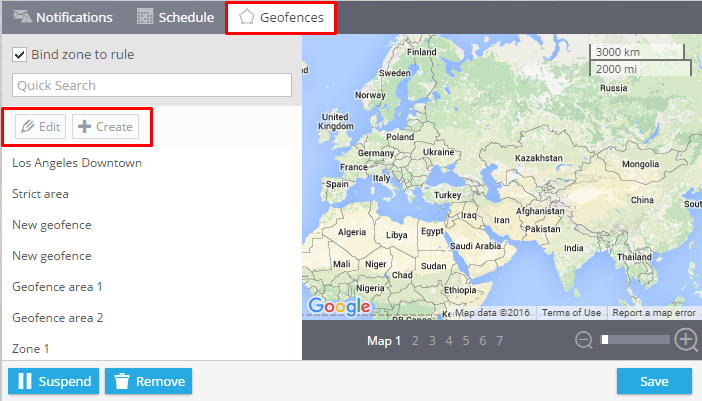Zoom out the map with minus magnifier
This screenshot has width=702, height=401.
(584, 340)
